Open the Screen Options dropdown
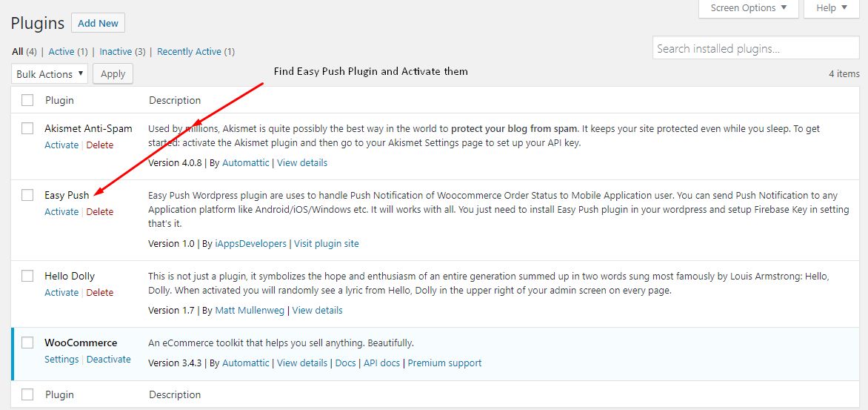Screen dimensions: 868x410 click(749, 8)
